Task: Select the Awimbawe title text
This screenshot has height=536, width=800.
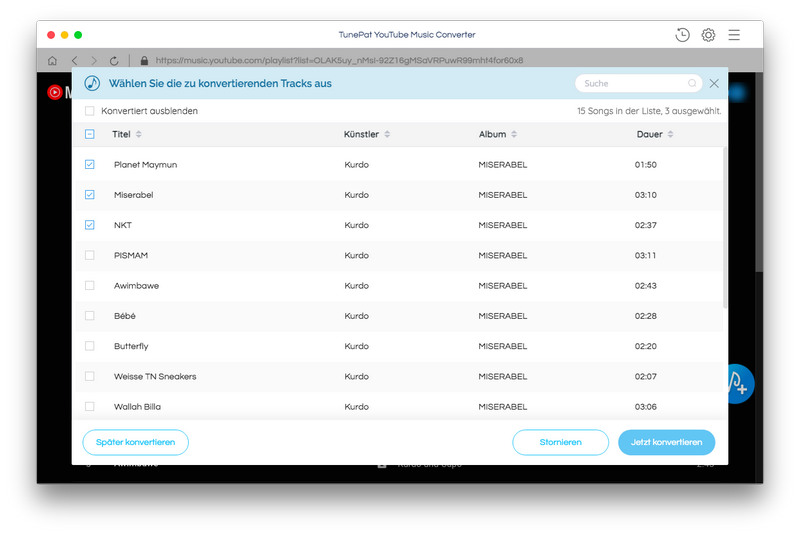Action: [136, 286]
